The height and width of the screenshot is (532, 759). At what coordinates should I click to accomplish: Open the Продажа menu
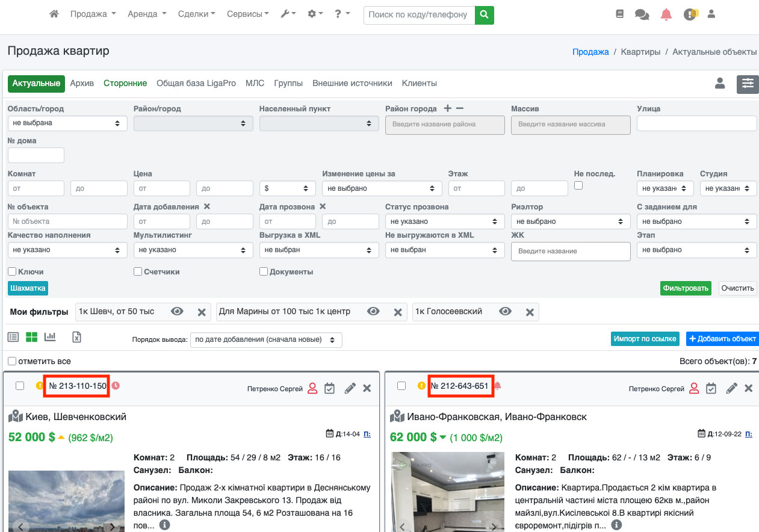93,14
